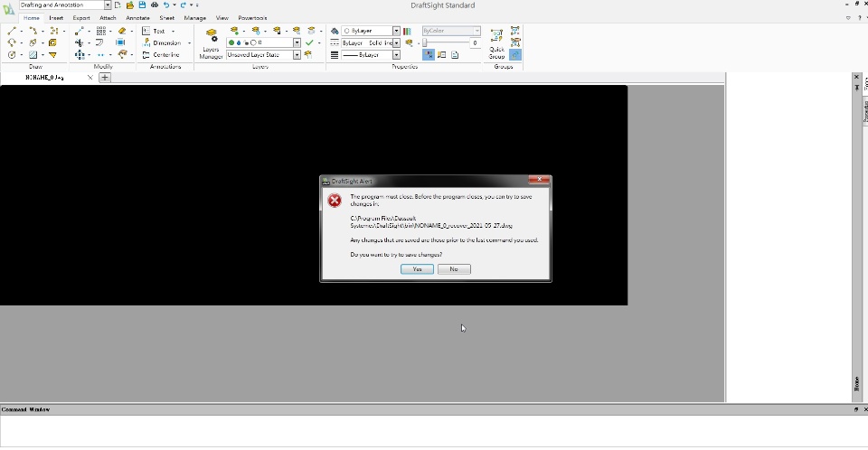Open the View ribbon tab
This screenshot has width=868, height=450.
point(222,18)
